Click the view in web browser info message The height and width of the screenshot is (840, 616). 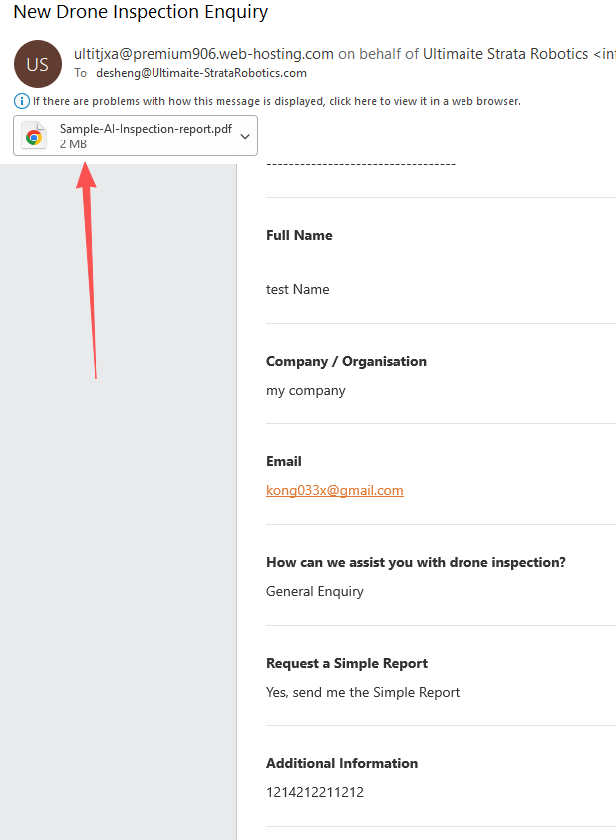[x=276, y=101]
